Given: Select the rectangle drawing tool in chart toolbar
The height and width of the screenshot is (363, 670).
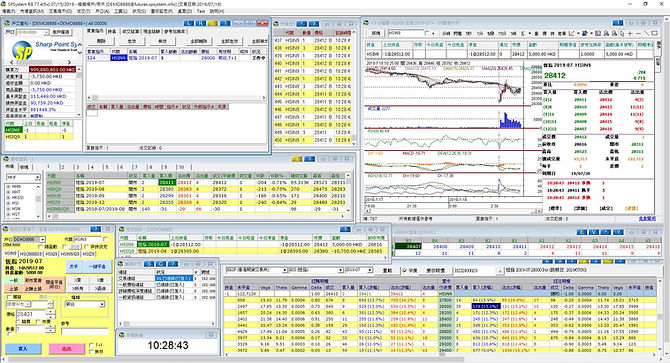Looking at the screenshot, I should [655, 33].
